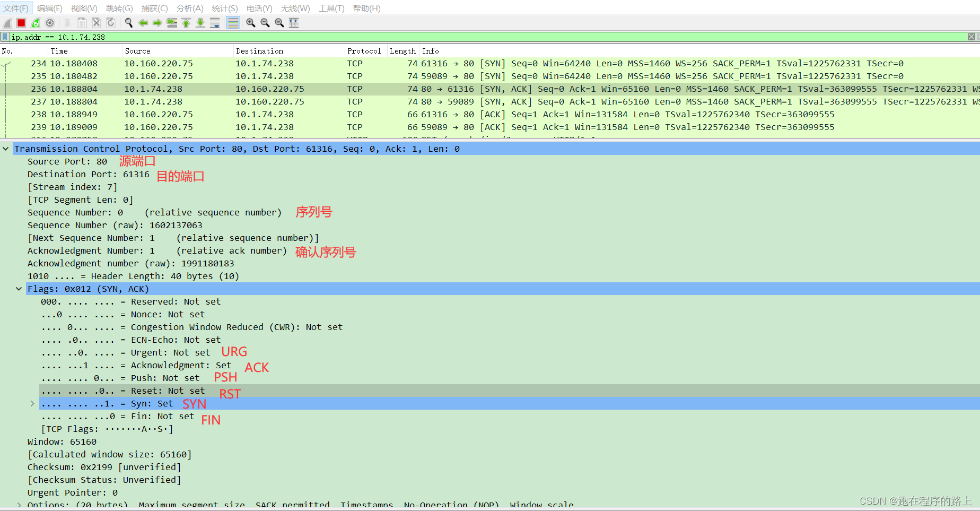Select the Source Port: 80 line
980x511 pixels.
coord(67,162)
